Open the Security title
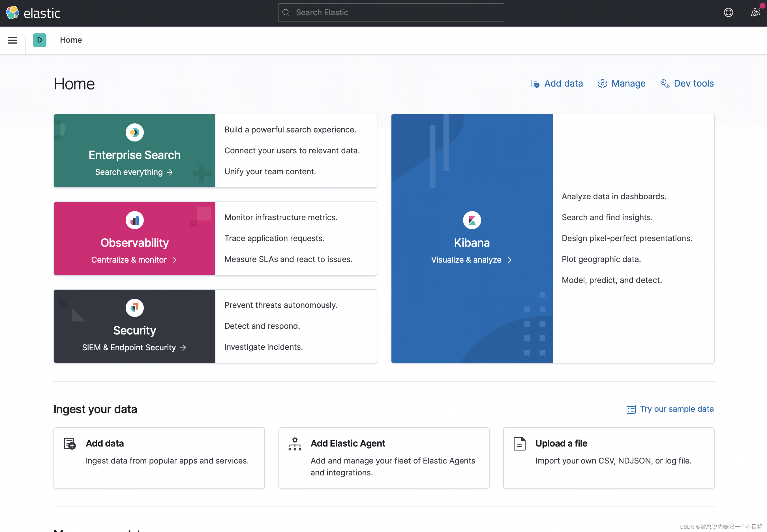 (x=135, y=330)
